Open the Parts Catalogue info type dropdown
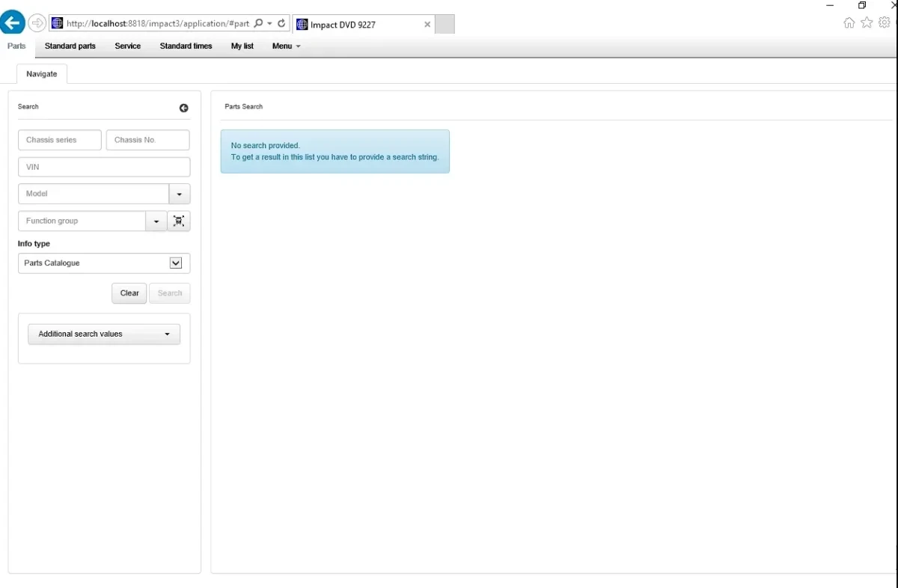This screenshot has height=588, width=898. [x=104, y=263]
